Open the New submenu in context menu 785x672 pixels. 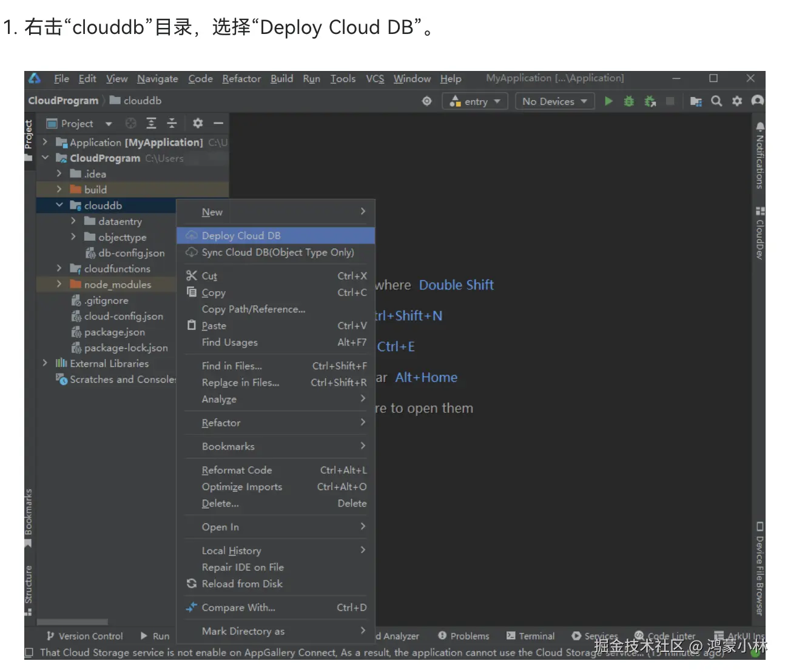pyautogui.click(x=276, y=212)
